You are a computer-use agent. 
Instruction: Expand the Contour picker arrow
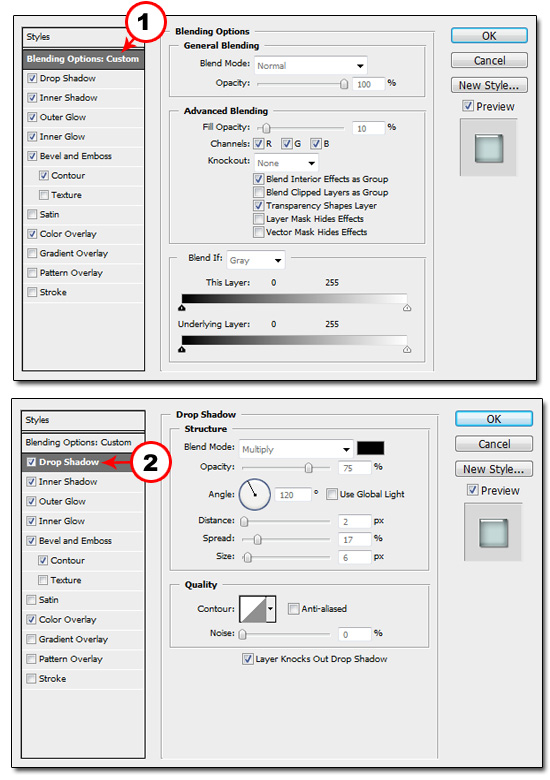coord(271,609)
